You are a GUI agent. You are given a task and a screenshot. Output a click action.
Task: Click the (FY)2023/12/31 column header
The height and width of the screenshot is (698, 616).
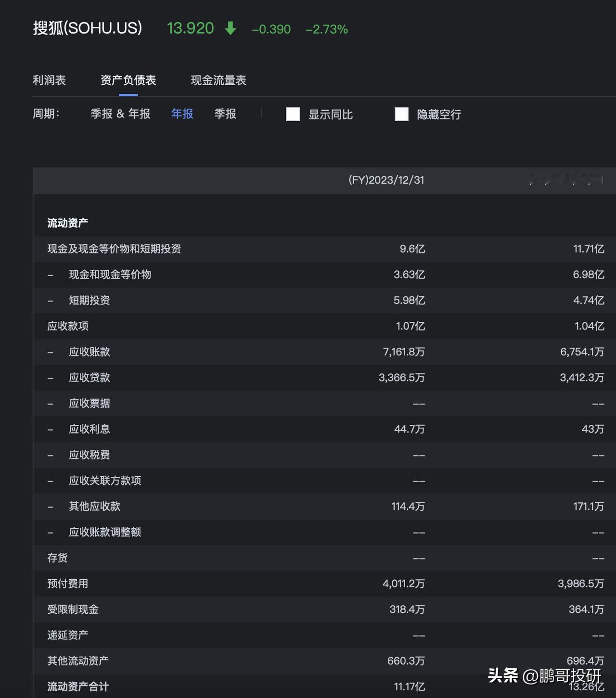[x=386, y=180]
